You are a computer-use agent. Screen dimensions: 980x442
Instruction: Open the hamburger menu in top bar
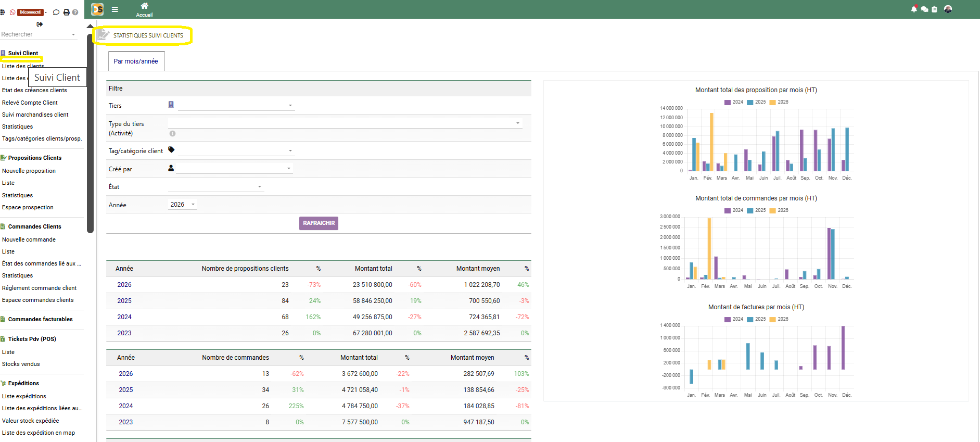[x=115, y=9]
